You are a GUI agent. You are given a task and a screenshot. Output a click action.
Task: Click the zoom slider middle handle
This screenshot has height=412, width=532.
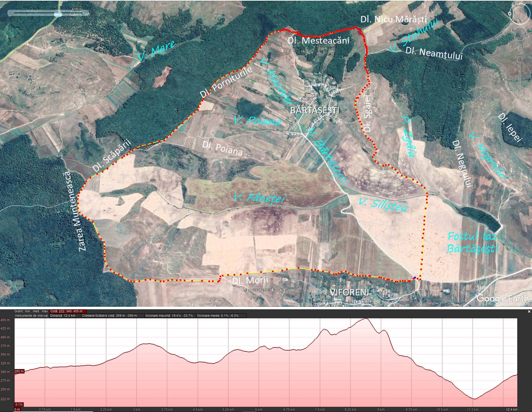(520, 76)
